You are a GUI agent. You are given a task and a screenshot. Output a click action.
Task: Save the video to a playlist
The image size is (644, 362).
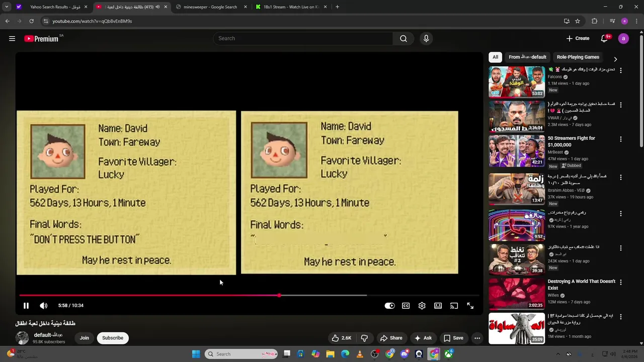tap(453, 338)
